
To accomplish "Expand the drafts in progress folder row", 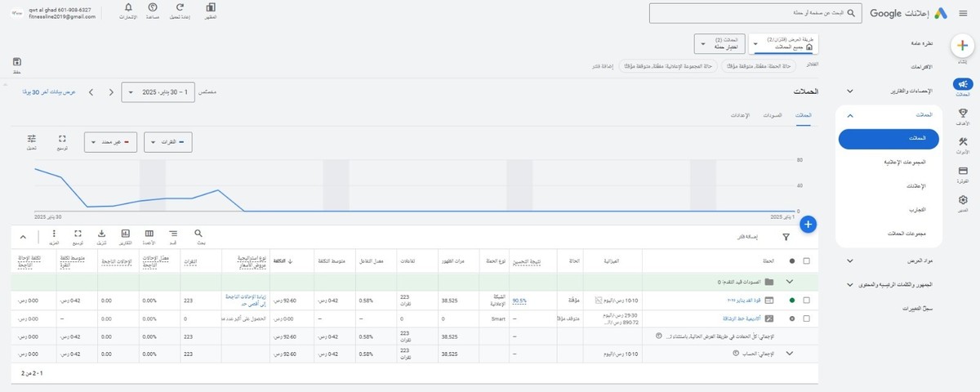I will point(789,282).
